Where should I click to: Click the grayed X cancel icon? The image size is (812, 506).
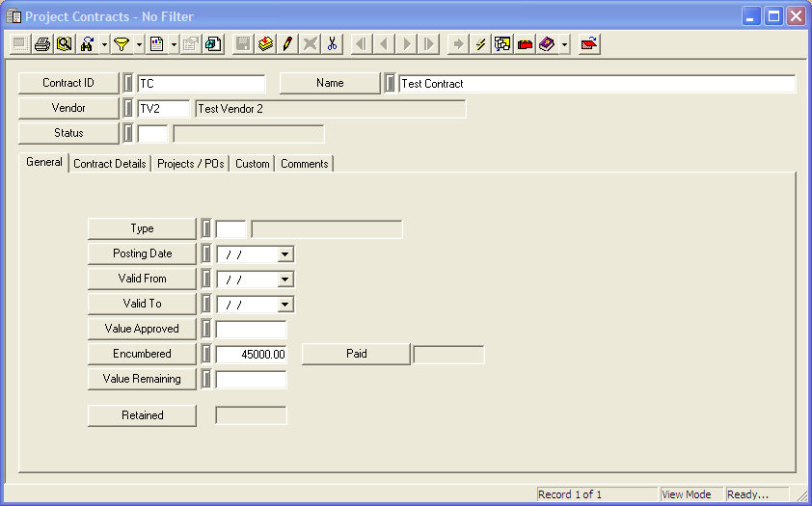tap(310, 44)
